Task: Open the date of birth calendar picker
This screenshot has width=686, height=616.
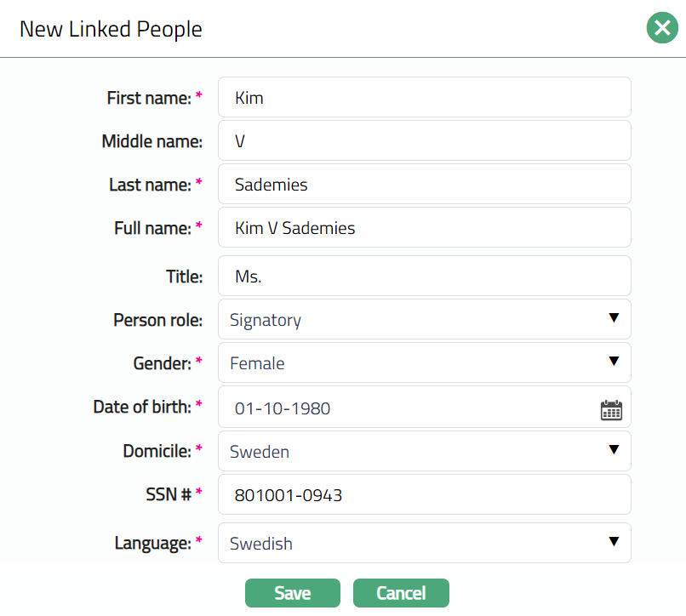Action: click(611, 409)
